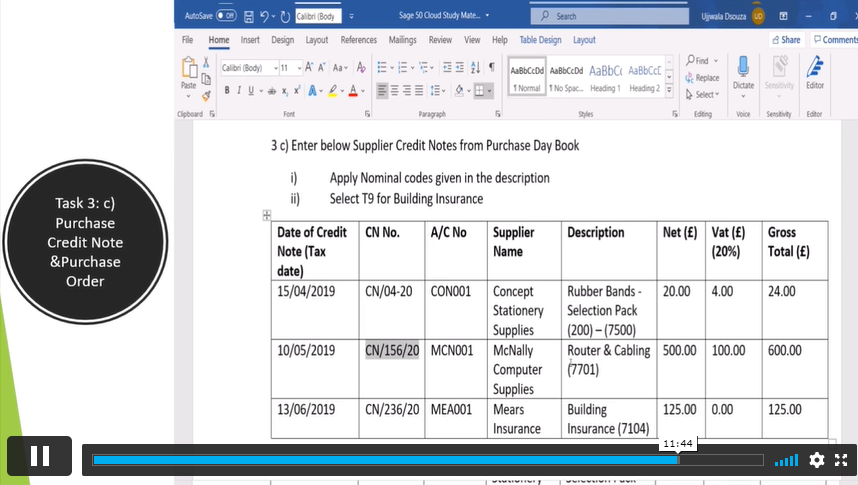The height and width of the screenshot is (485, 858).
Task: Click the table move handle
Action: pos(266,215)
